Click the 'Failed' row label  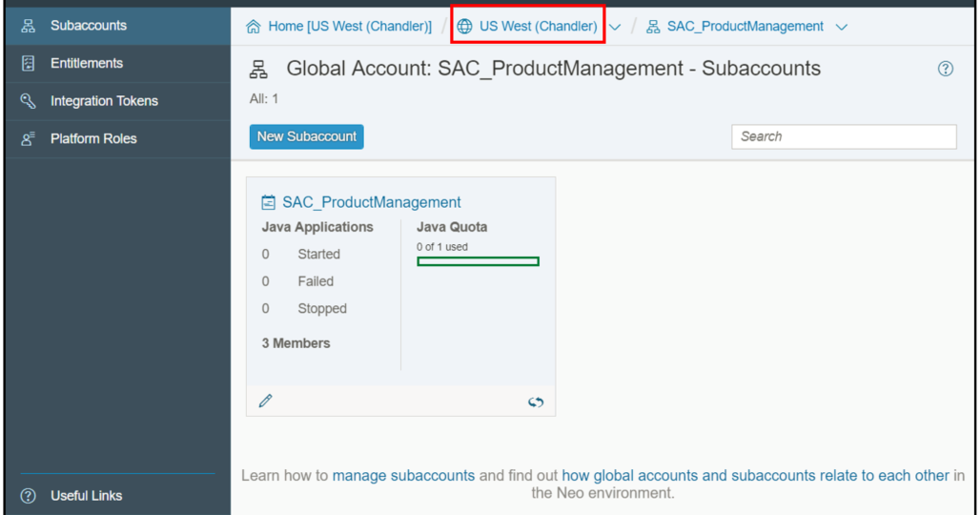[316, 281]
